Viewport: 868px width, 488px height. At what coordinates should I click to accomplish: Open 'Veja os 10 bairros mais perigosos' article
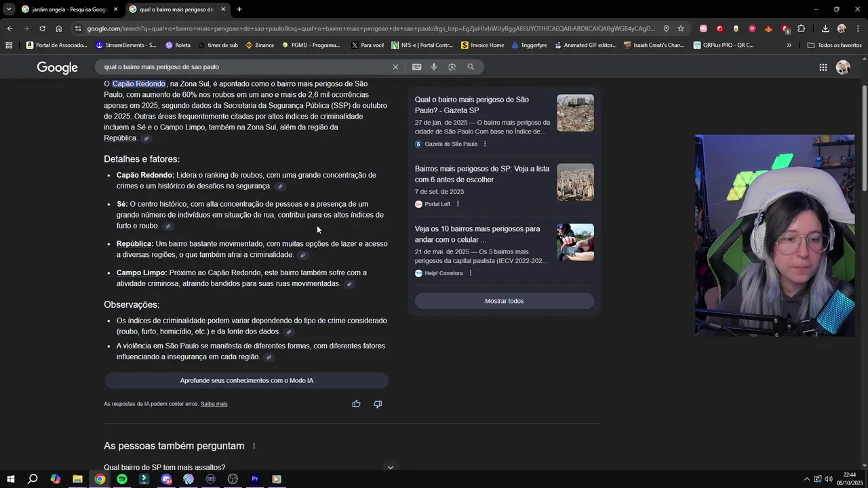[x=477, y=235]
